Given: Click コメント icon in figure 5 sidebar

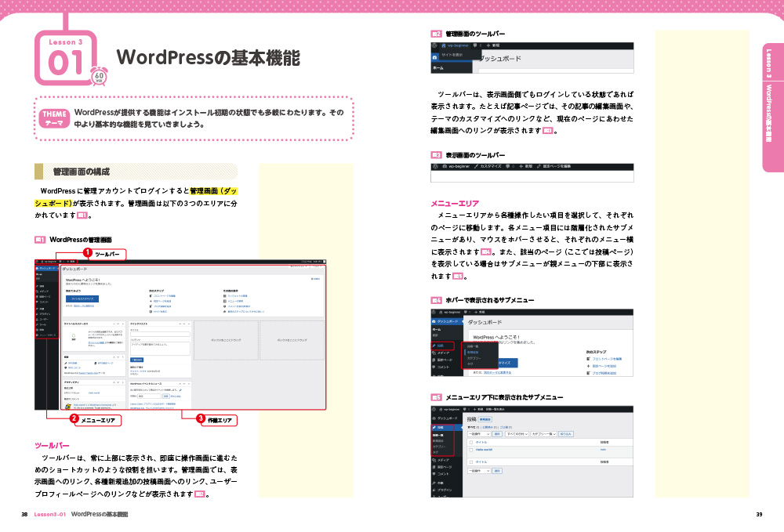Looking at the screenshot, I should (434, 474).
